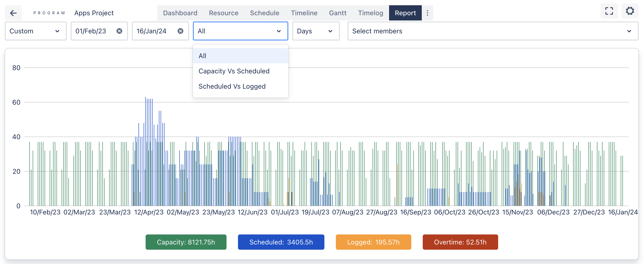Clear the 01/Feb/23 start date

click(119, 31)
